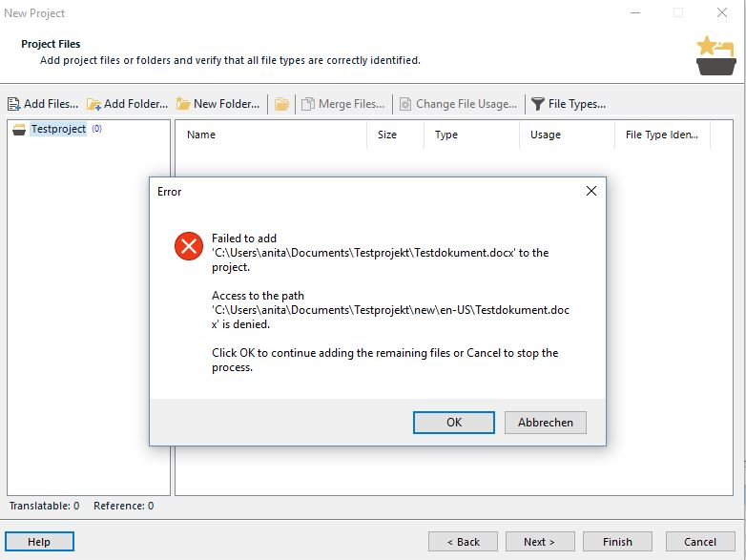
Task: Select the Testproject folder in tree
Action: tap(58, 129)
